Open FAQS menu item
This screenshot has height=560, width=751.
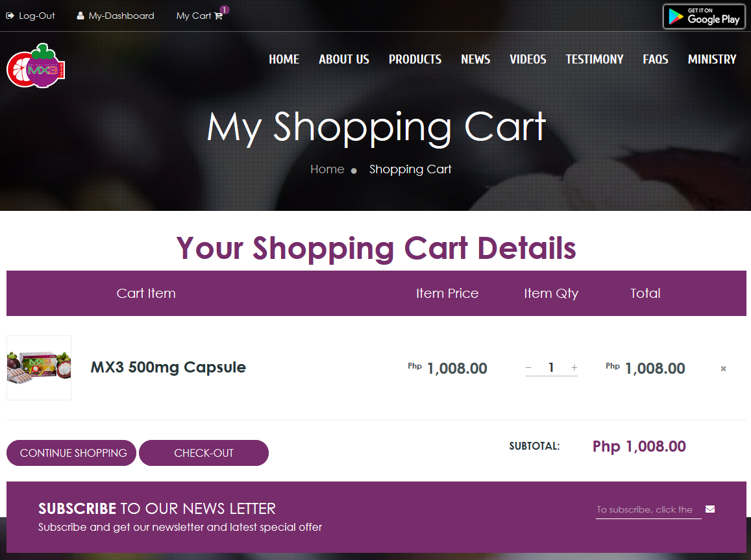point(655,59)
